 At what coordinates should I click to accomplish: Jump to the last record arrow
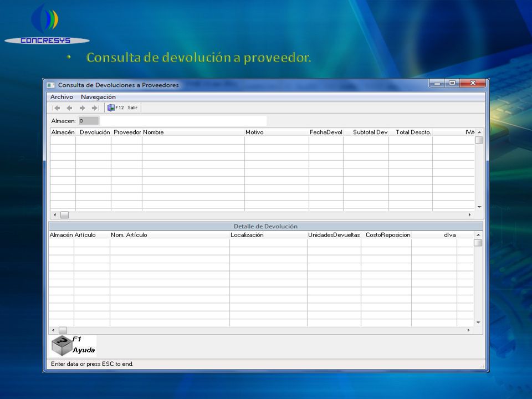tap(95, 108)
